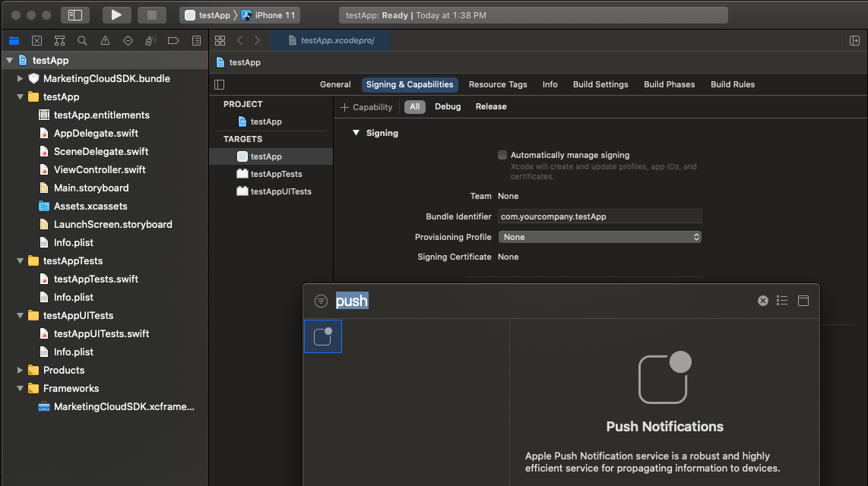Open the Breakpoint navigator icon

(x=173, y=40)
